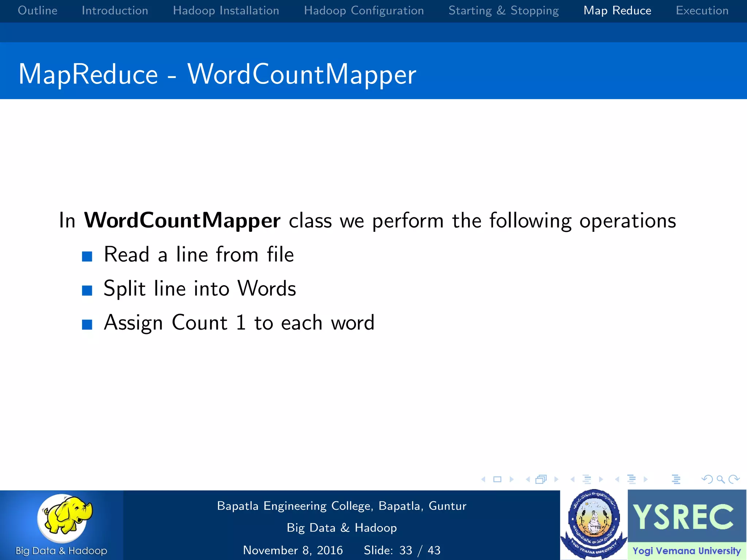The height and width of the screenshot is (560, 747).
Task: Go to previous subsection arrow
Action: 573,479
